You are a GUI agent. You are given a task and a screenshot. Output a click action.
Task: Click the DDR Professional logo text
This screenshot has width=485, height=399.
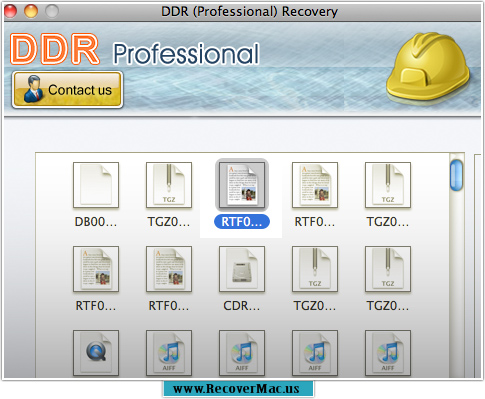click(135, 49)
